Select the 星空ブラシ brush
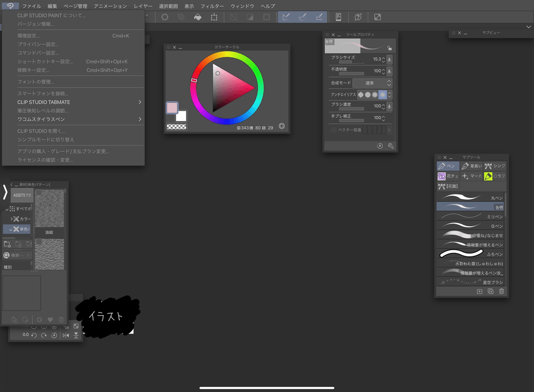 point(471,282)
